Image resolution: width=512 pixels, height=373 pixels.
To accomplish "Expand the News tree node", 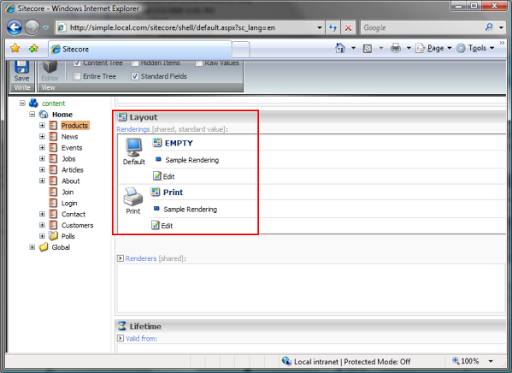I will pos(42,136).
